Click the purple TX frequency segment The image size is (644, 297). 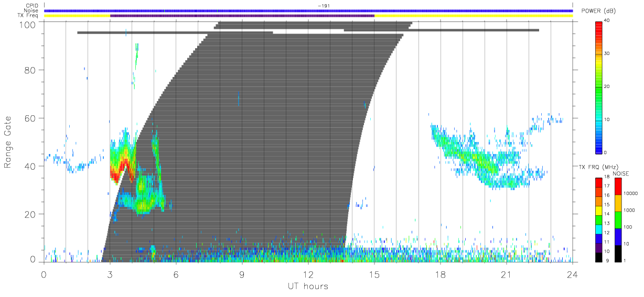coord(242,16)
